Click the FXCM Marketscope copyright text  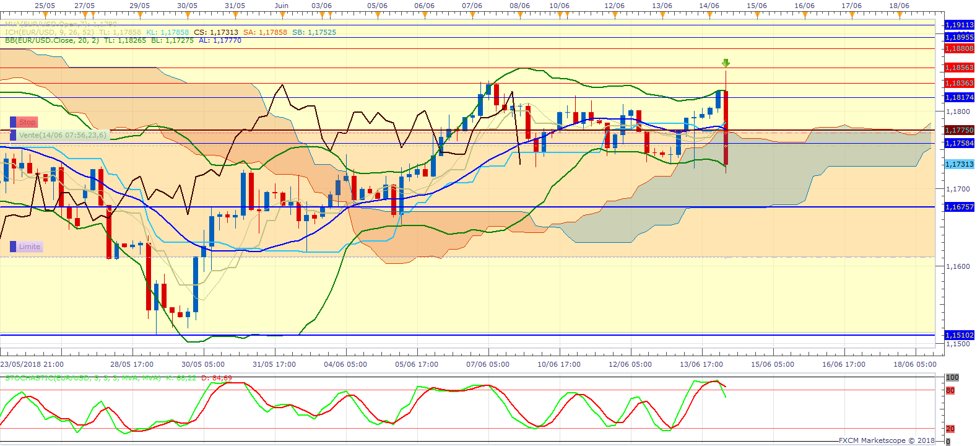pyautogui.click(x=887, y=440)
